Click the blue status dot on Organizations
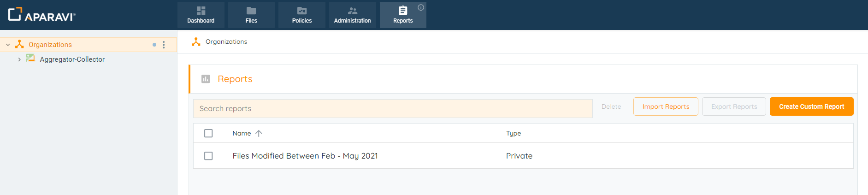This screenshot has width=868, height=195. (x=154, y=45)
